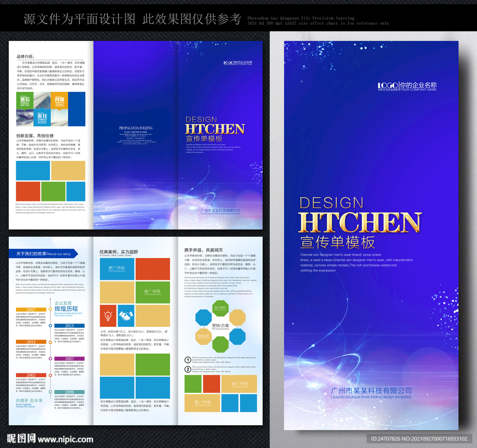Click the numbered circle 2 icon
The height and width of the screenshot is (448, 477).
(x=188, y=369)
